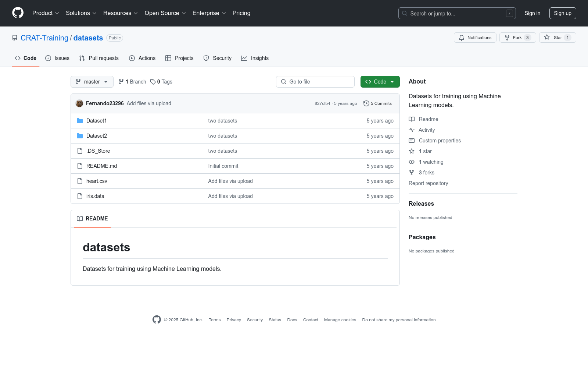Click the star icon in Star button
This screenshot has height=368, width=588.
(x=547, y=37)
